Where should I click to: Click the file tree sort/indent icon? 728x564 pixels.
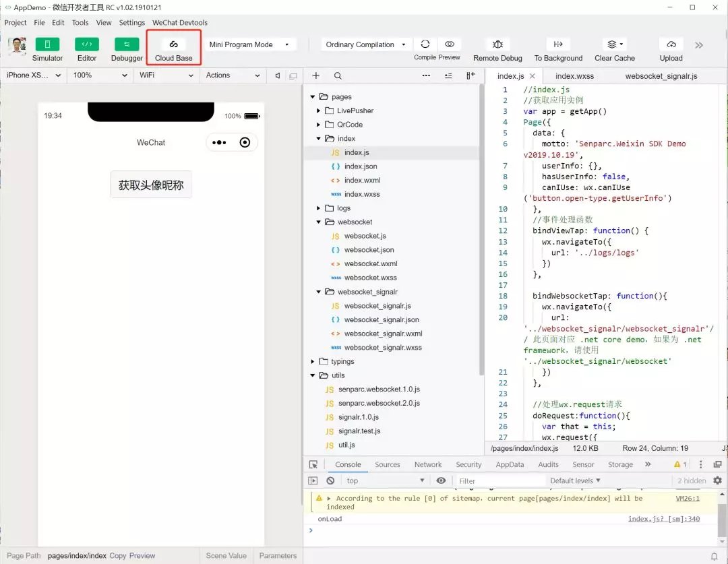pos(448,75)
